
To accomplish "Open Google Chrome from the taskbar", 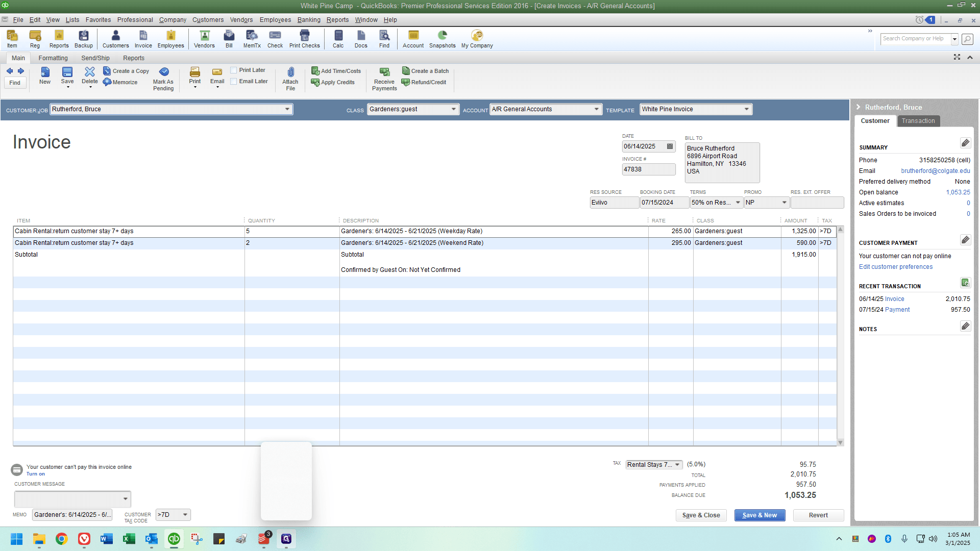I will click(62, 539).
